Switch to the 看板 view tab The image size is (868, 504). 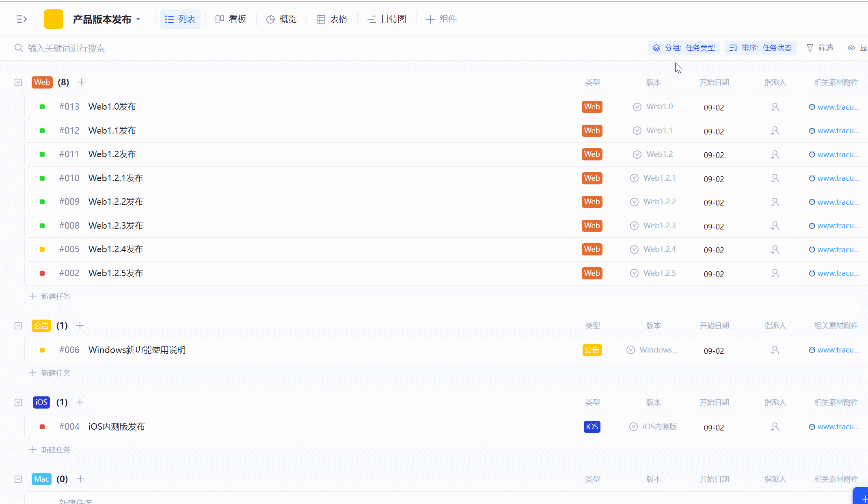tap(231, 19)
